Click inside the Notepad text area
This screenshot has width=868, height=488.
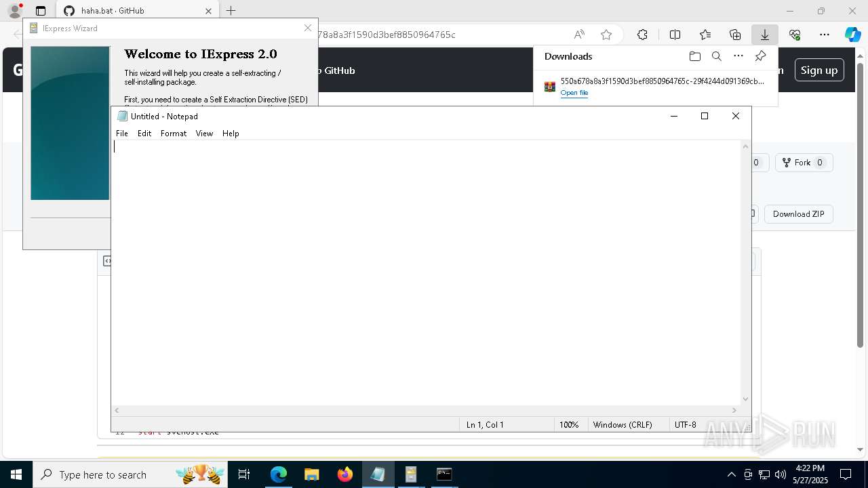pos(426,271)
